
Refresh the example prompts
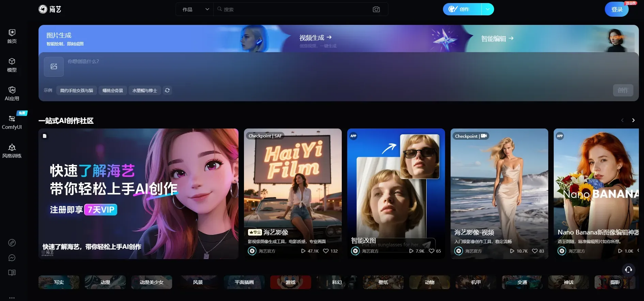(167, 90)
